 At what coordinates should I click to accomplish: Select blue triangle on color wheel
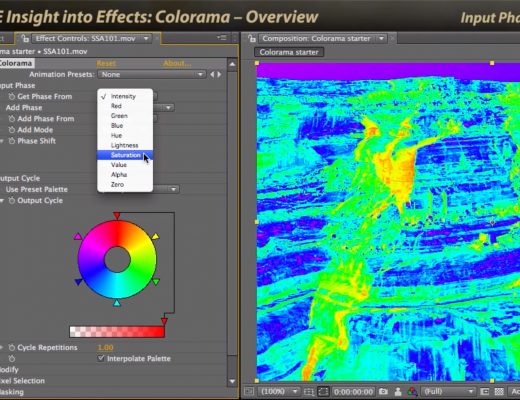point(78,282)
